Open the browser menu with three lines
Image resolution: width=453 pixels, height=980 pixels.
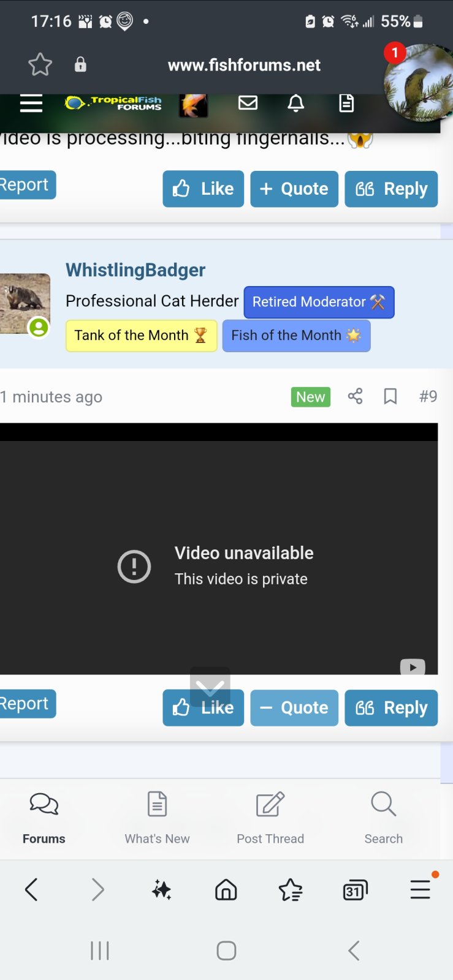(x=421, y=889)
